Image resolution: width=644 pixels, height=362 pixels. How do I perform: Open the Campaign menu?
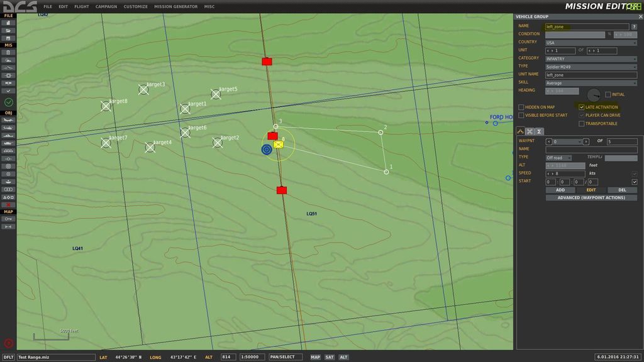pos(106,7)
